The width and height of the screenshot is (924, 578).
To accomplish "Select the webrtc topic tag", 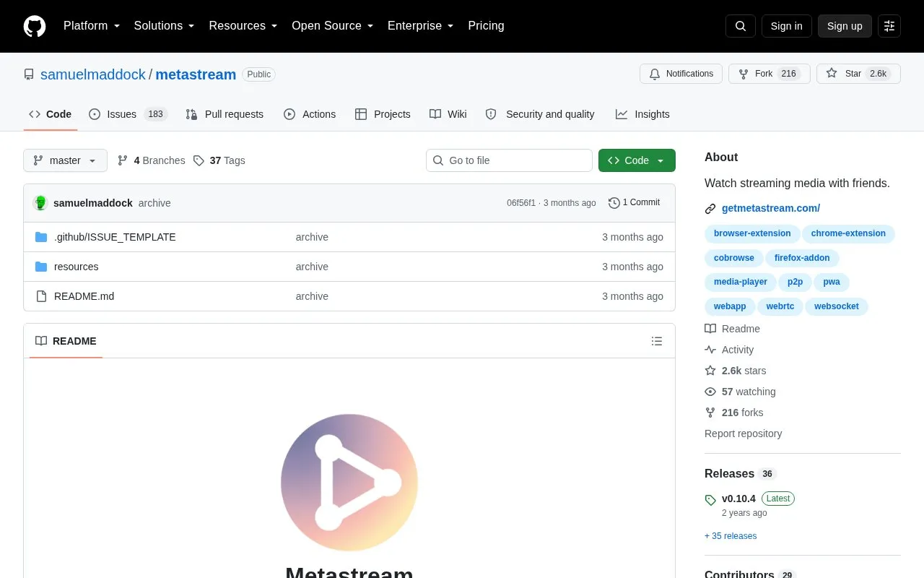I will click(x=780, y=306).
